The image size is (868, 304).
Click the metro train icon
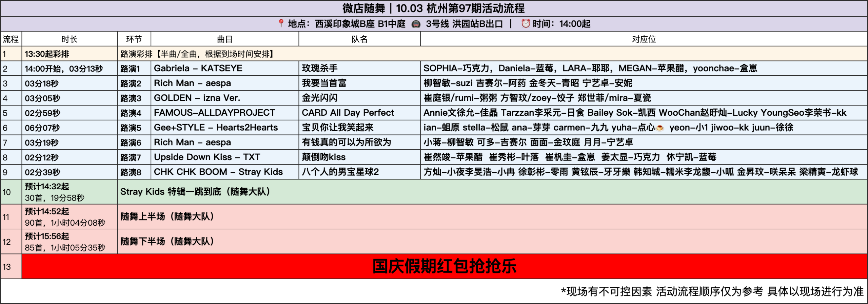coord(416,24)
